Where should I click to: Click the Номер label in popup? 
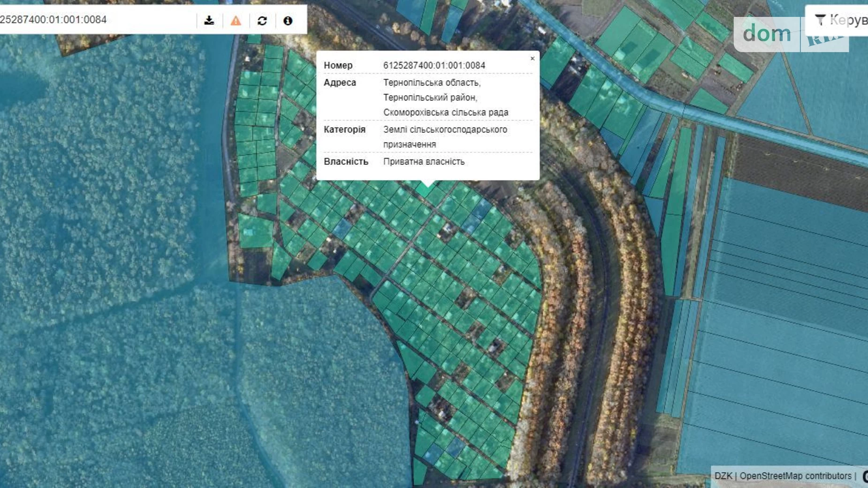338,66
